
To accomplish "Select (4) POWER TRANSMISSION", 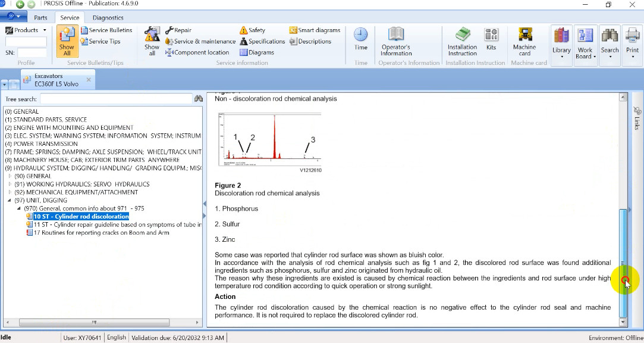I will pos(41,144).
